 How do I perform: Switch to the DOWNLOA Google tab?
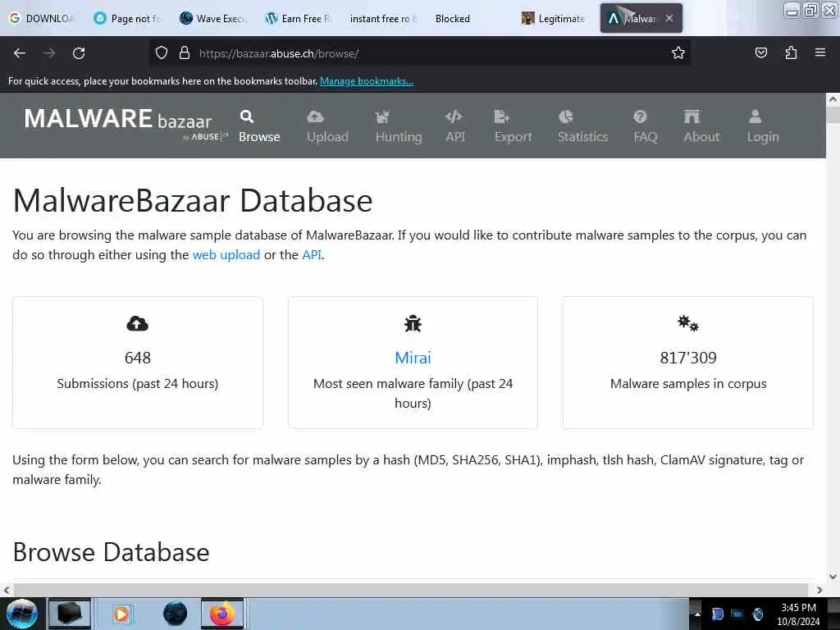pyautogui.click(x=42, y=18)
